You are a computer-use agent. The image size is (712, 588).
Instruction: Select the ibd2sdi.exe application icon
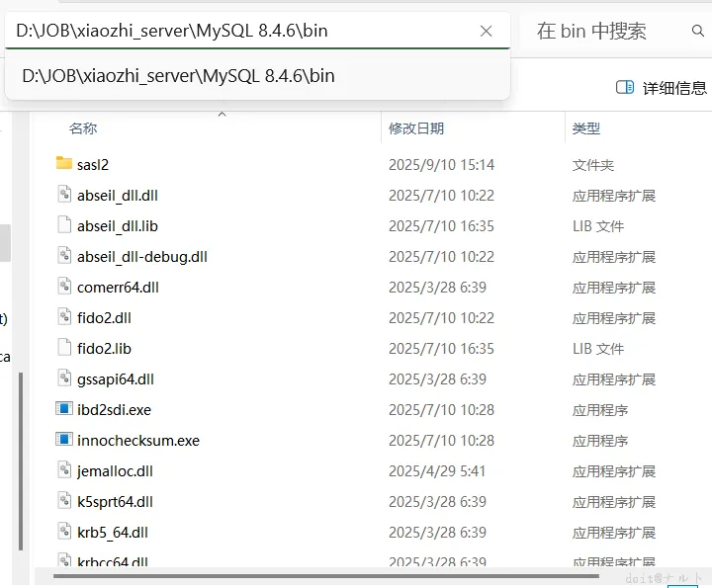64,409
